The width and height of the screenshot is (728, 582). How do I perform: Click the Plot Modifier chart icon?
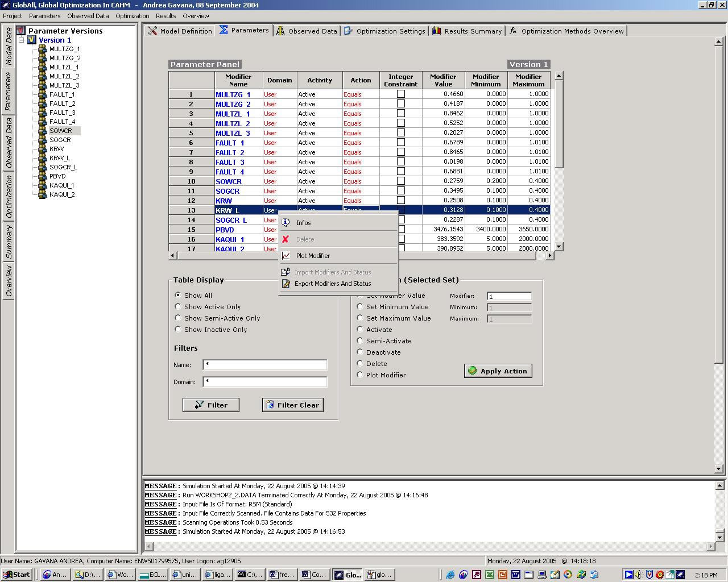(x=286, y=256)
